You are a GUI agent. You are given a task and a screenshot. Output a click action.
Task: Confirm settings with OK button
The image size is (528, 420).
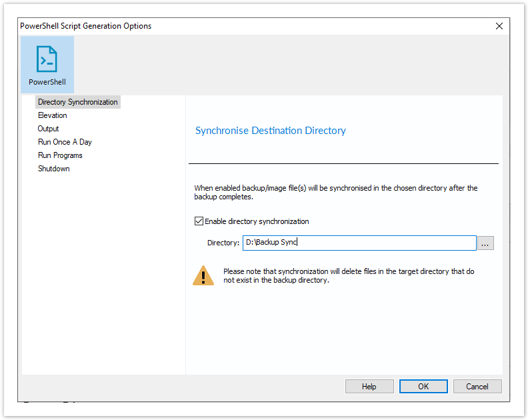[423, 386]
